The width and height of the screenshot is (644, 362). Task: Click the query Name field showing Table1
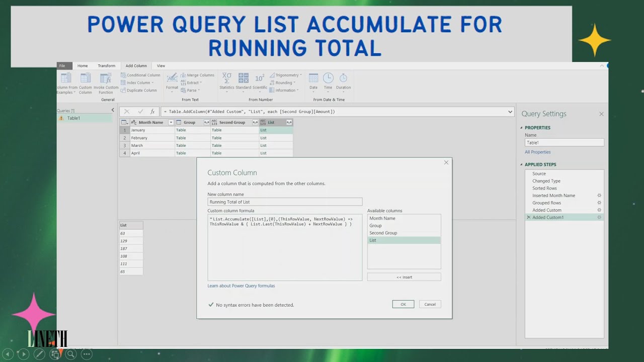pyautogui.click(x=564, y=143)
